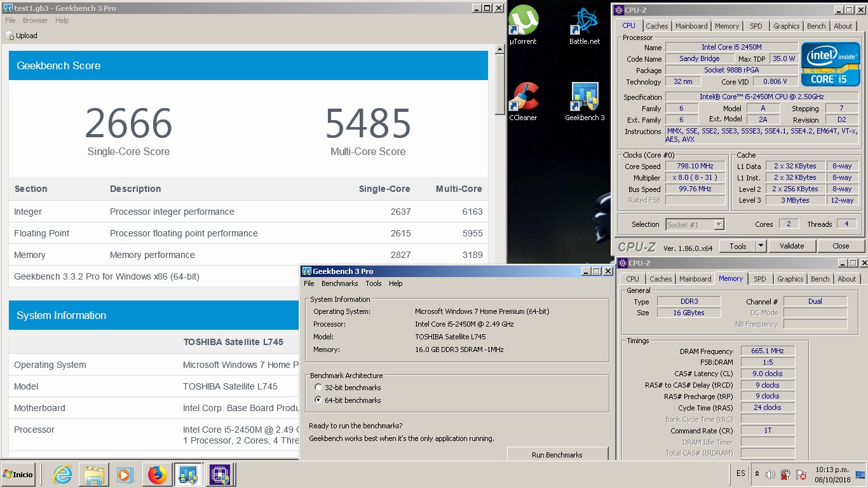The width and height of the screenshot is (868, 488).
Task: Click the Integer row multi-core value 6163
Action: coord(472,212)
